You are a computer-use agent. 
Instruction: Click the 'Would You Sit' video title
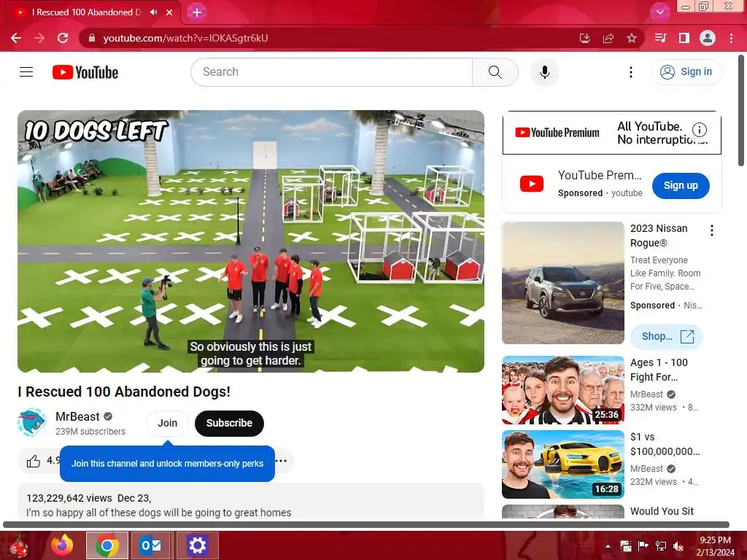(x=662, y=511)
